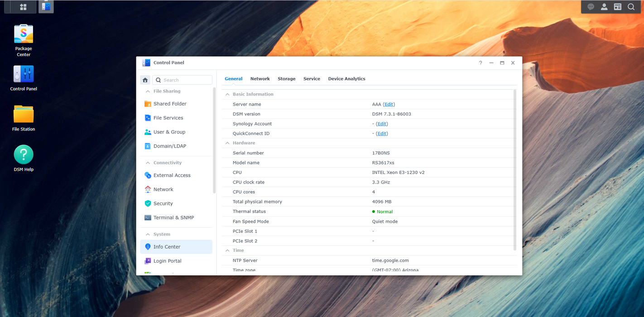Screen dimensions: 644x317
Task: Click the notifications chat bubble icon
Action: coord(591,7)
